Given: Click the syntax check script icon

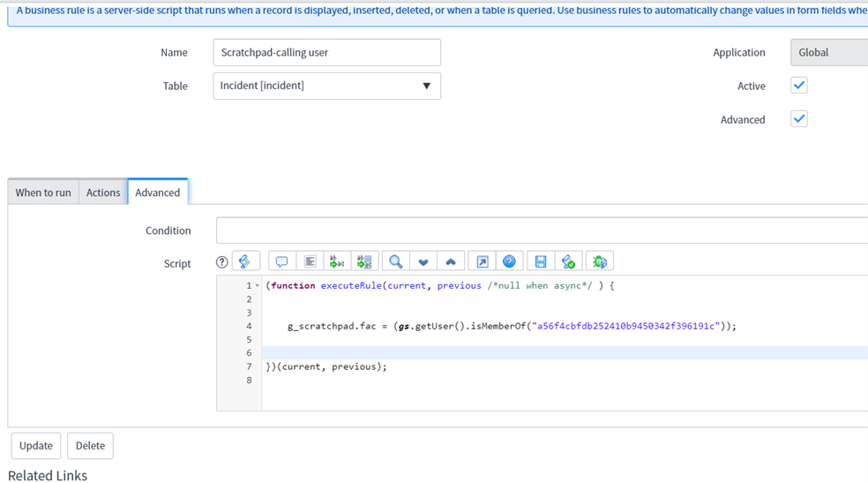Looking at the screenshot, I should click(568, 261).
